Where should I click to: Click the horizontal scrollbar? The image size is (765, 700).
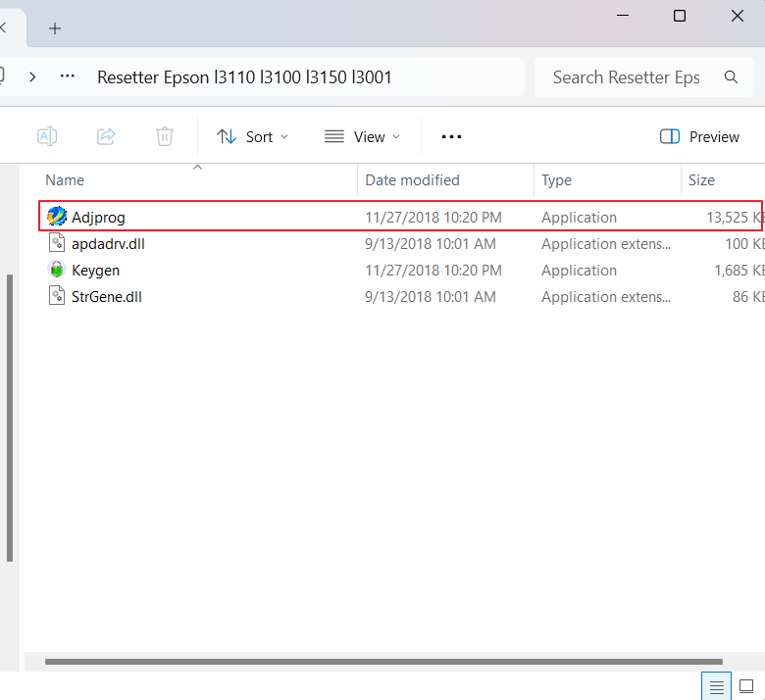(382, 662)
